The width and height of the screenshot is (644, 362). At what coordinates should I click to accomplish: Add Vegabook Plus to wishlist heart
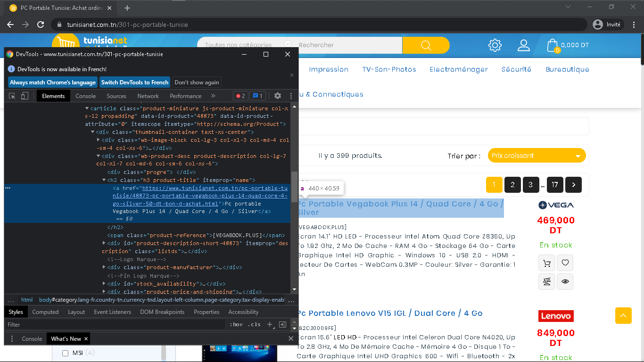565,263
